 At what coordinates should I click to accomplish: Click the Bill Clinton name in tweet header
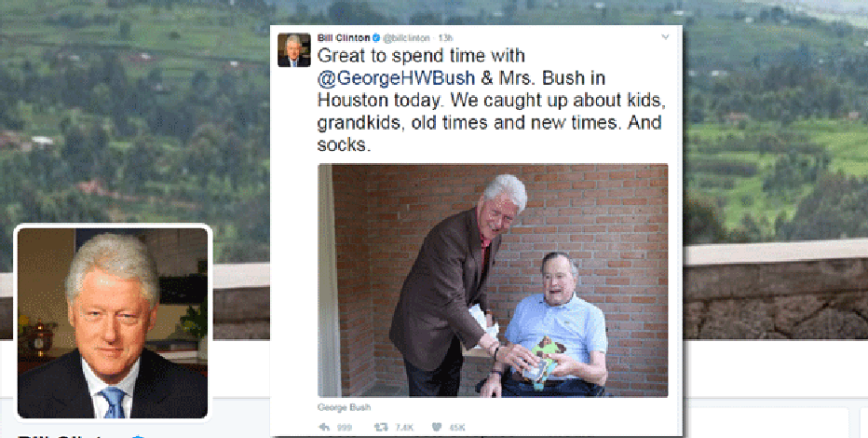point(344,37)
